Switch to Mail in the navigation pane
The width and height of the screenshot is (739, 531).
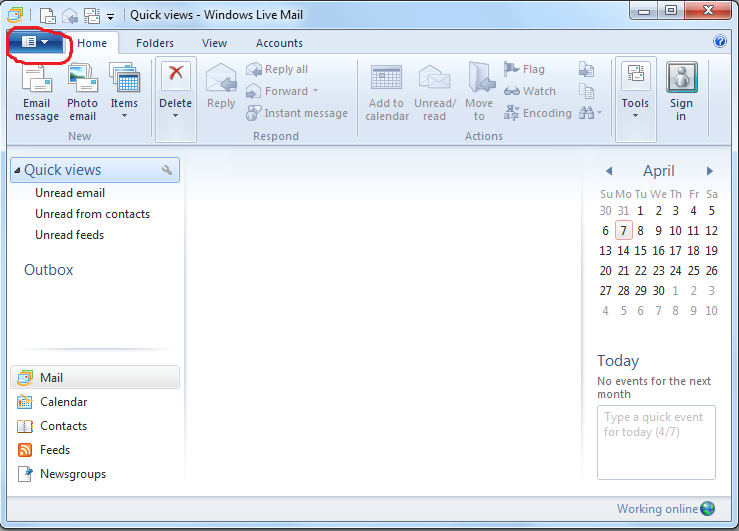point(95,377)
